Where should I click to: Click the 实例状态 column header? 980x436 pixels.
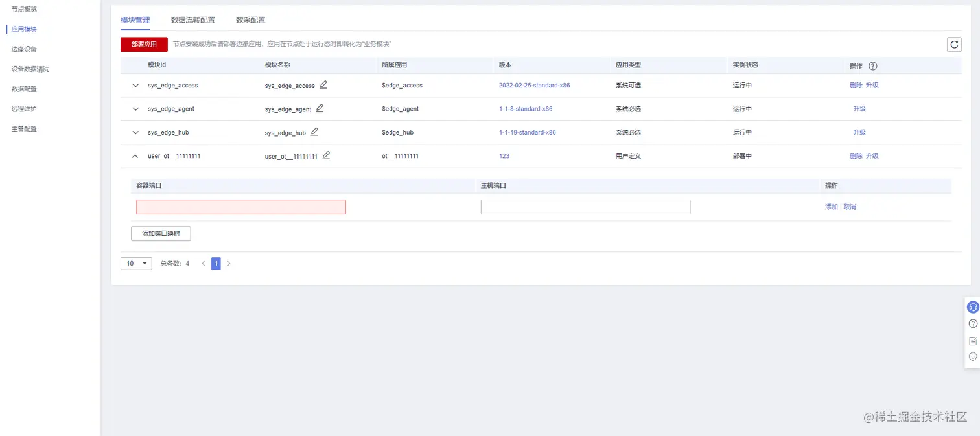click(745, 65)
